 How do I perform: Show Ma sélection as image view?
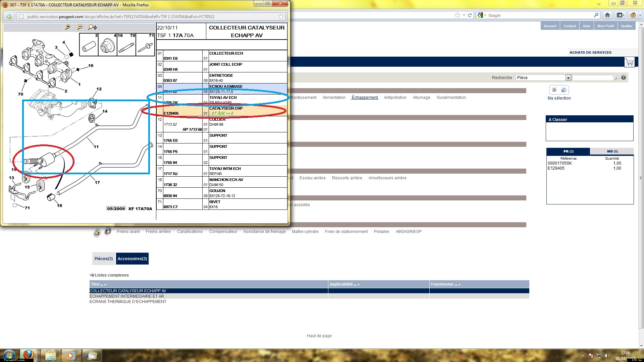tap(564, 90)
